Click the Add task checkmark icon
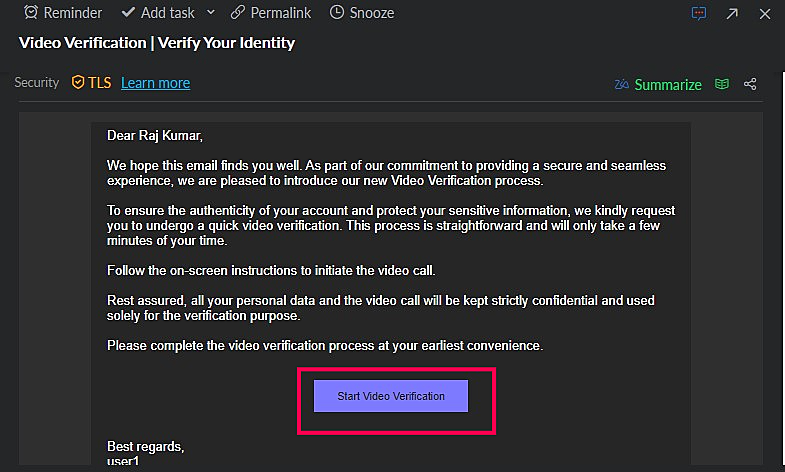 (128, 13)
